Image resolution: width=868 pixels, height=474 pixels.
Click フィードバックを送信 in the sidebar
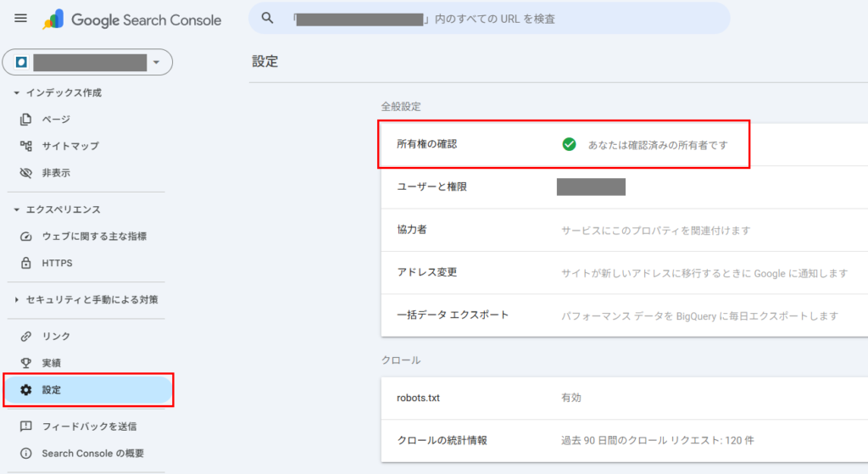(x=88, y=427)
